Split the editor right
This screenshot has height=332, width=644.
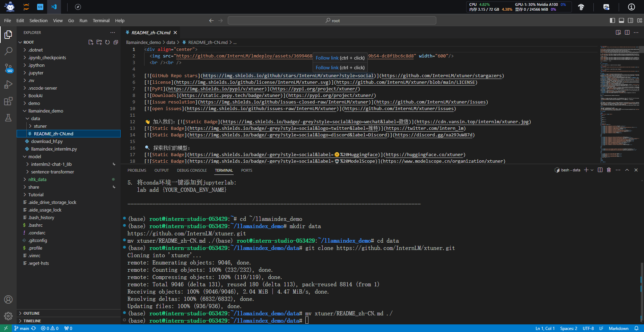pyautogui.click(x=627, y=33)
